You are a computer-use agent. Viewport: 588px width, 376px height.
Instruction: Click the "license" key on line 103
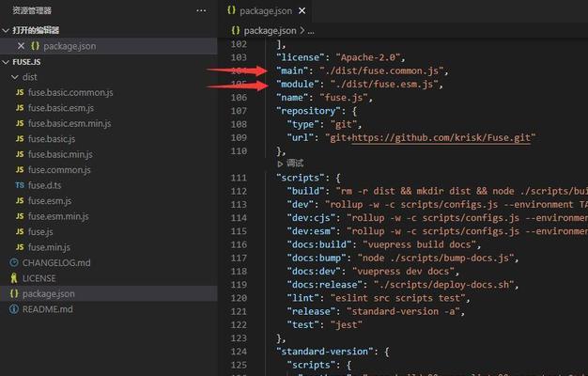point(300,57)
